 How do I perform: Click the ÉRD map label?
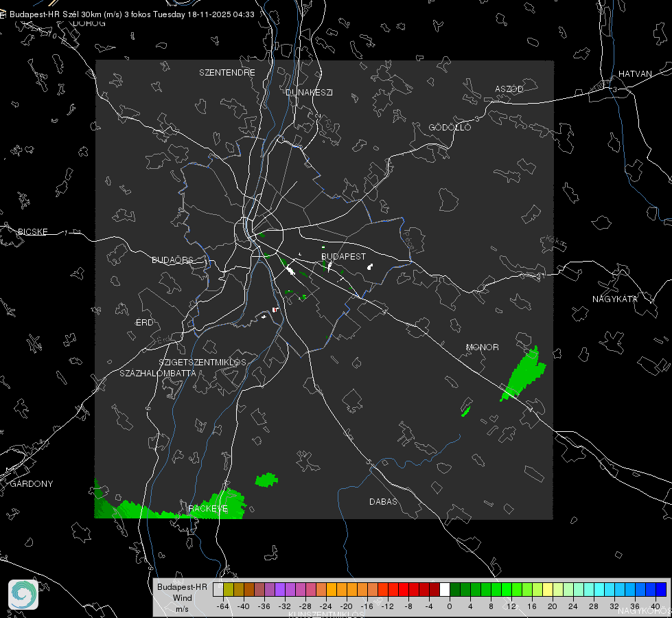(144, 323)
